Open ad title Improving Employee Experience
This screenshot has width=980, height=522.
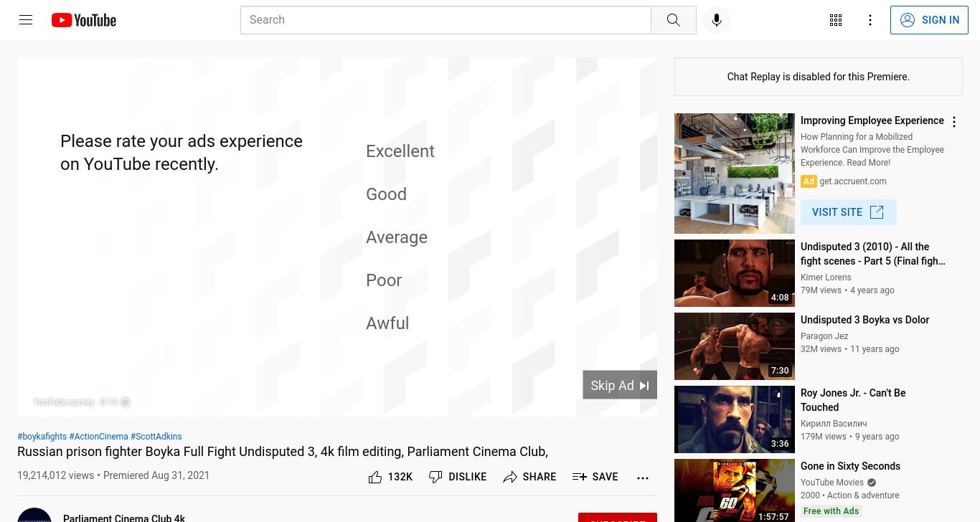872,120
